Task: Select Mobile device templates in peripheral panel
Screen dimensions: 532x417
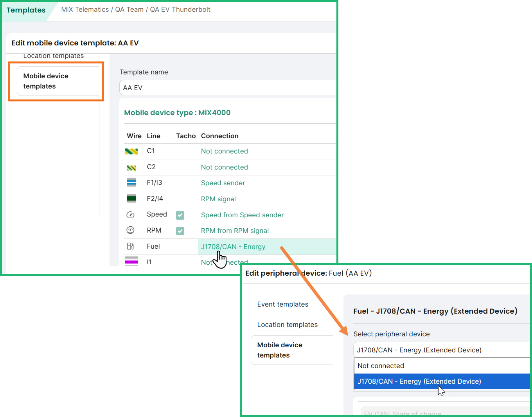Action: [x=292, y=350]
